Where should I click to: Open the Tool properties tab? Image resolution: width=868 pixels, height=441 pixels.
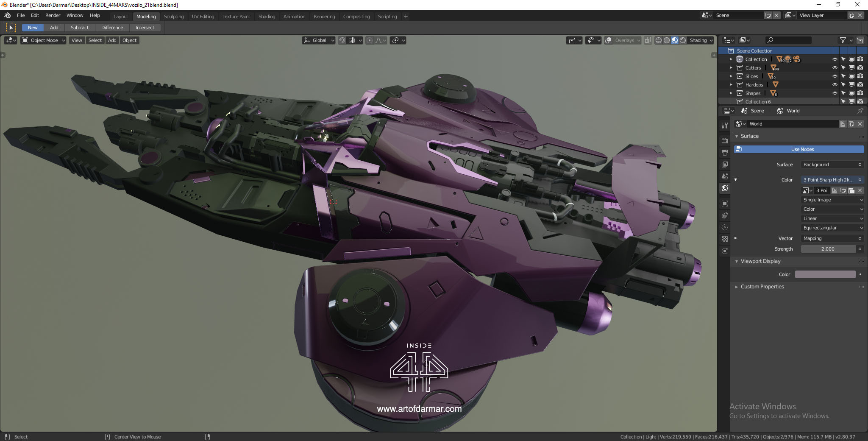[725, 126]
